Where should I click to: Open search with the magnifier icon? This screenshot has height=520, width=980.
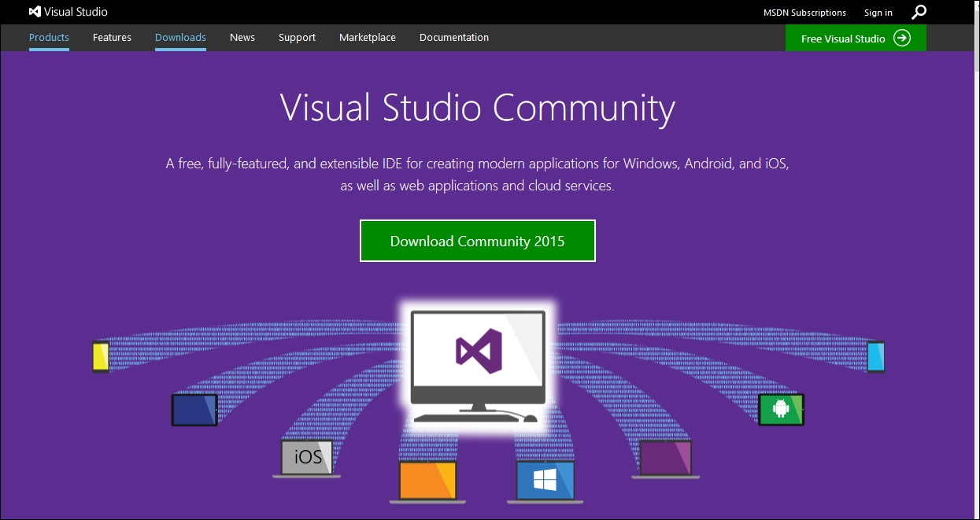click(x=919, y=12)
